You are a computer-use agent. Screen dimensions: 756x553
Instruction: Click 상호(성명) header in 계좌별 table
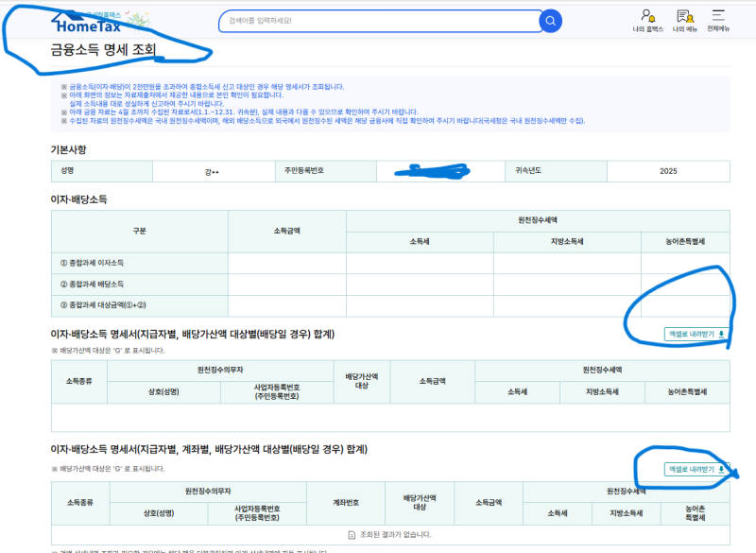pyautogui.click(x=159, y=513)
